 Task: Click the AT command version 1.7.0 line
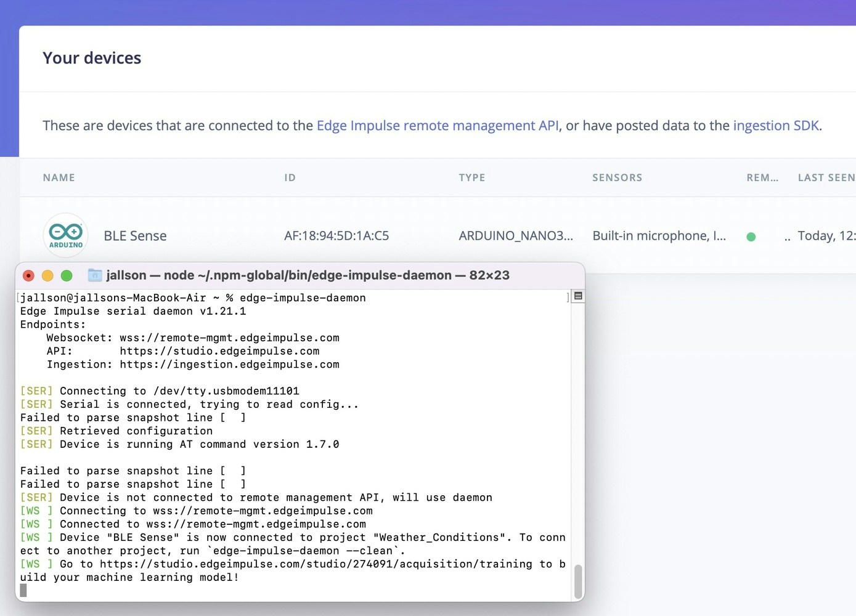(x=179, y=444)
